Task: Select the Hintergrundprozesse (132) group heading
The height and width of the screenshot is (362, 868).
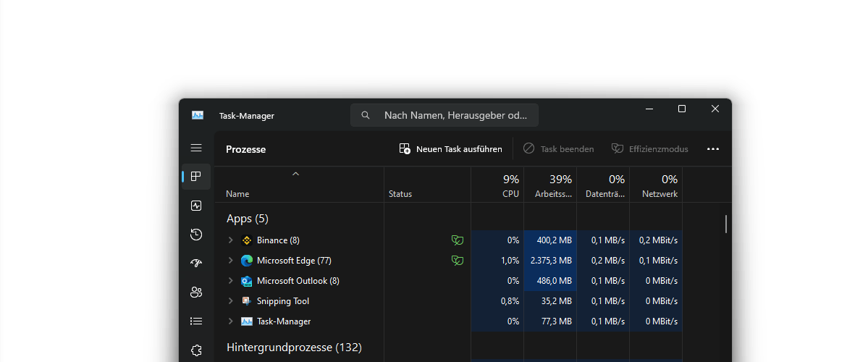Action: click(x=294, y=348)
